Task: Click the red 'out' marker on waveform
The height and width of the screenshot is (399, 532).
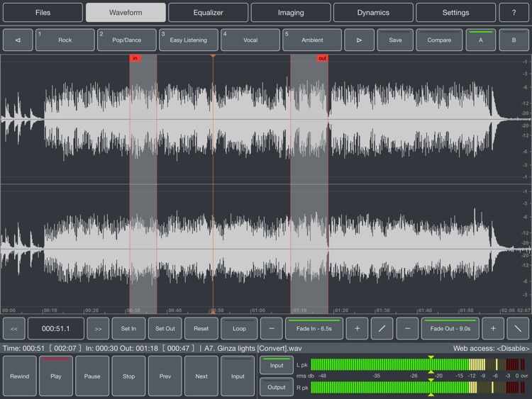Action: tap(322, 58)
